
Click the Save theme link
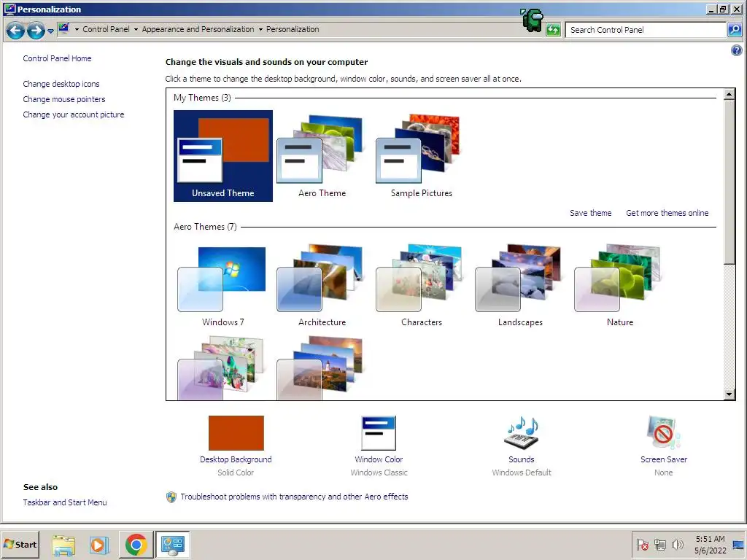(x=590, y=213)
